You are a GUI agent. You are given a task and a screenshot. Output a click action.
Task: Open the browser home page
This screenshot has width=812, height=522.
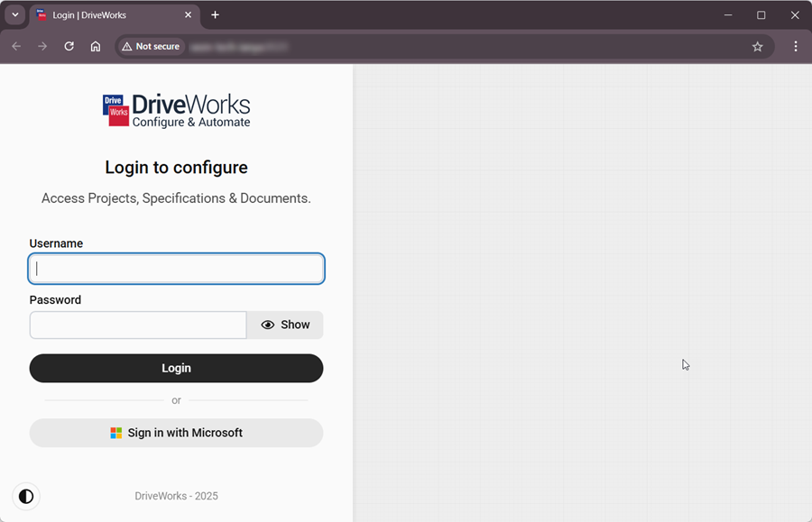coord(96,46)
